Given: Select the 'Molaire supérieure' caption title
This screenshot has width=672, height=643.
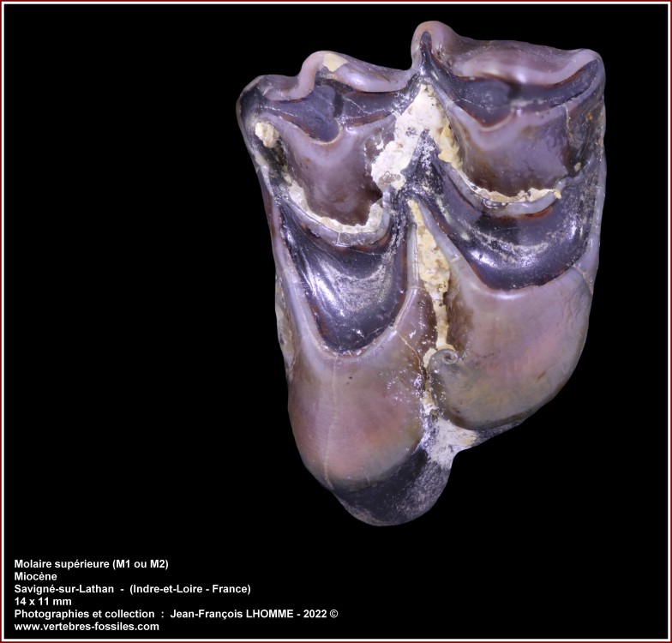Looking at the screenshot, I should 60,563.
